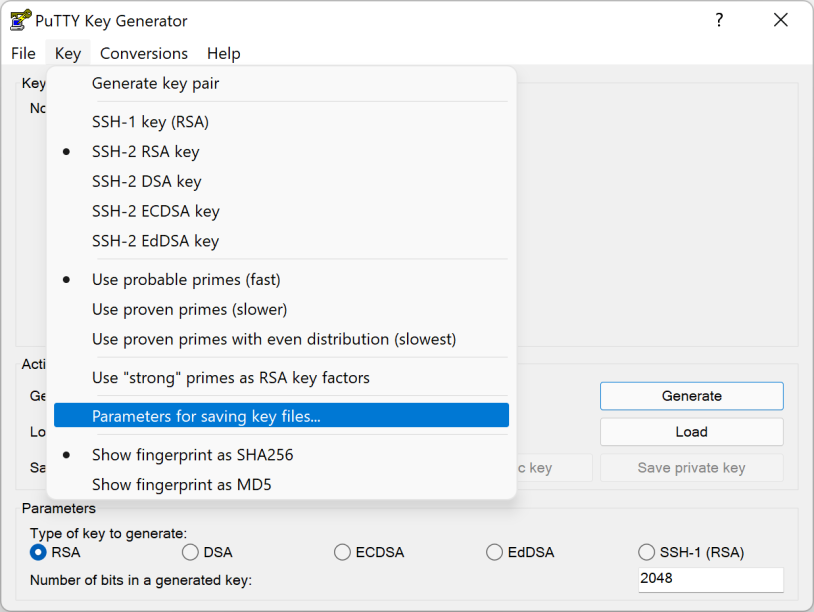This screenshot has height=612, width=814.
Task: Click the PuTTYgen application icon in title bar
Action: 23,20
